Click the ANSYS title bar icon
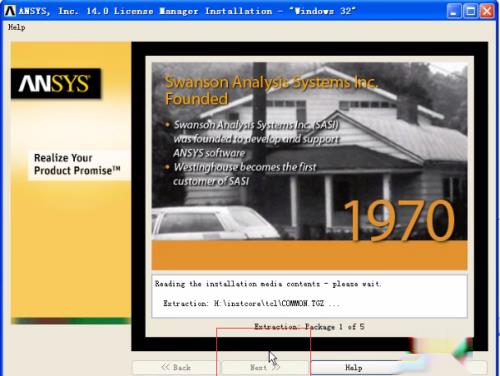This screenshot has width=500, height=376. 10,11
